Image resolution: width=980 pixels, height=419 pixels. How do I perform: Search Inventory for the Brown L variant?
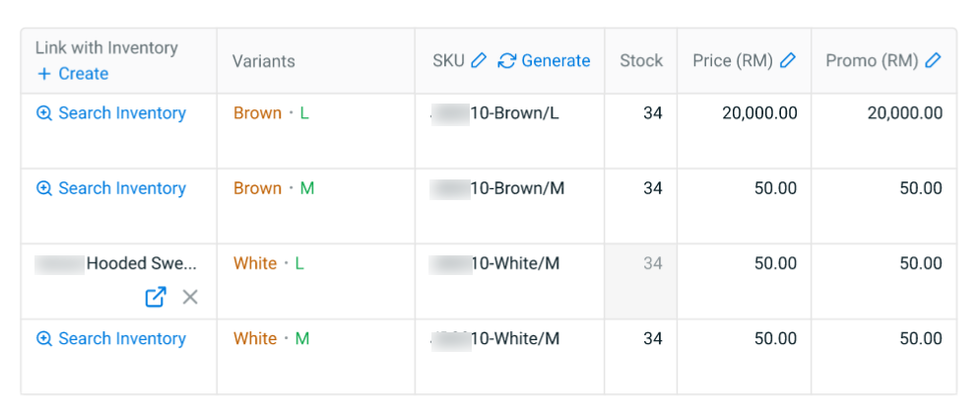[x=111, y=113]
